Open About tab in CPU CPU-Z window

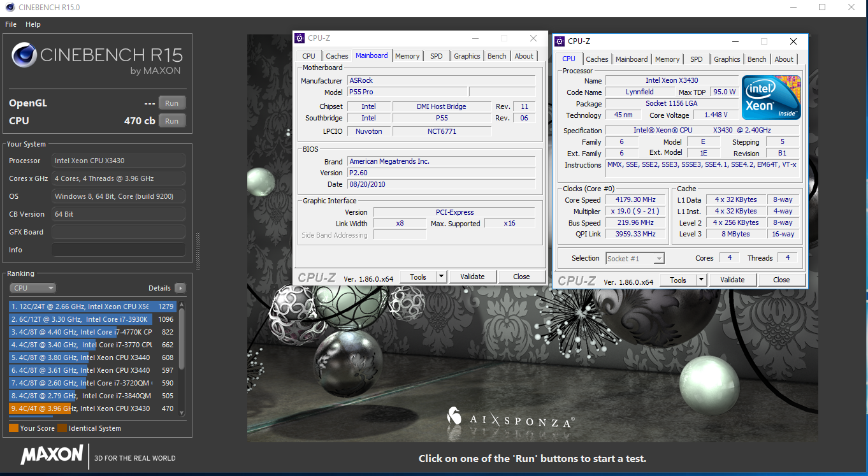784,59
